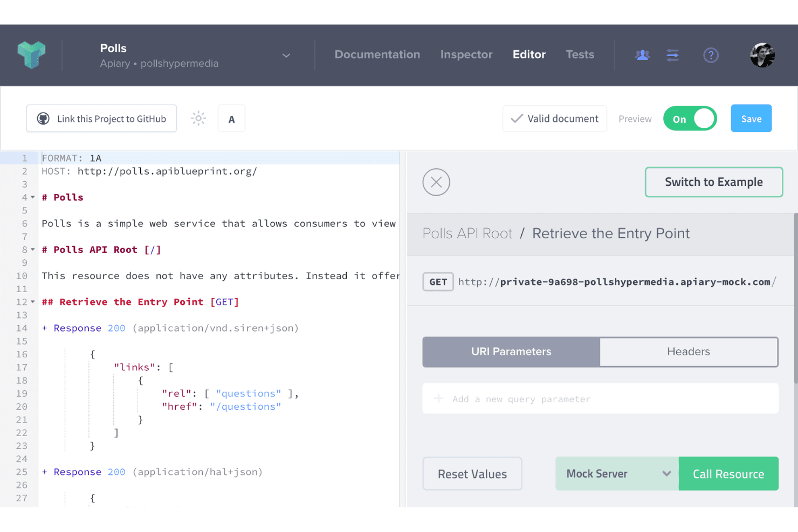Image resolution: width=798 pixels, height=532 pixels.
Task: Click the Add a new query parameter field
Action: pyautogui.click(x=600, y=398)
